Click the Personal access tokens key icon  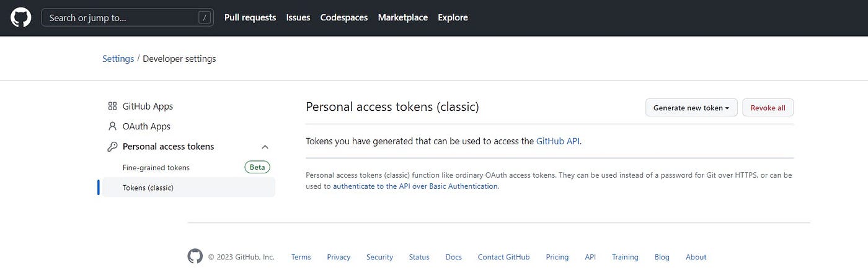[112, 147]
